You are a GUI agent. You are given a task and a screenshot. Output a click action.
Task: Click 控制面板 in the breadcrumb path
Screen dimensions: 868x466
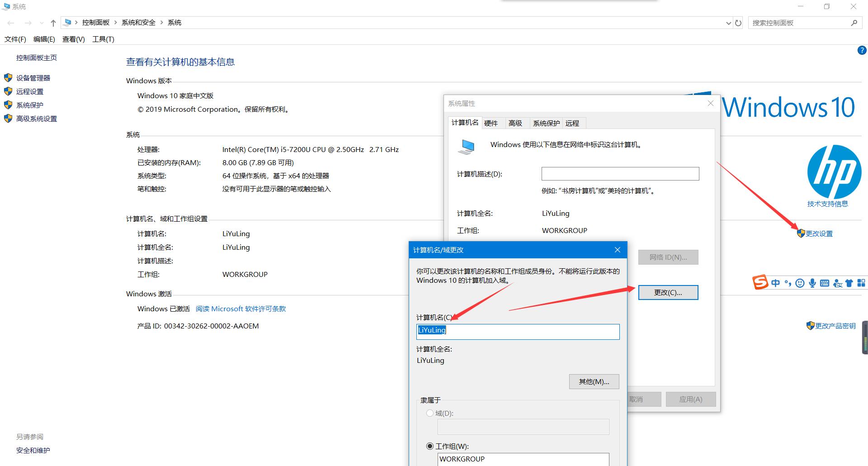[x=96, y=23]
